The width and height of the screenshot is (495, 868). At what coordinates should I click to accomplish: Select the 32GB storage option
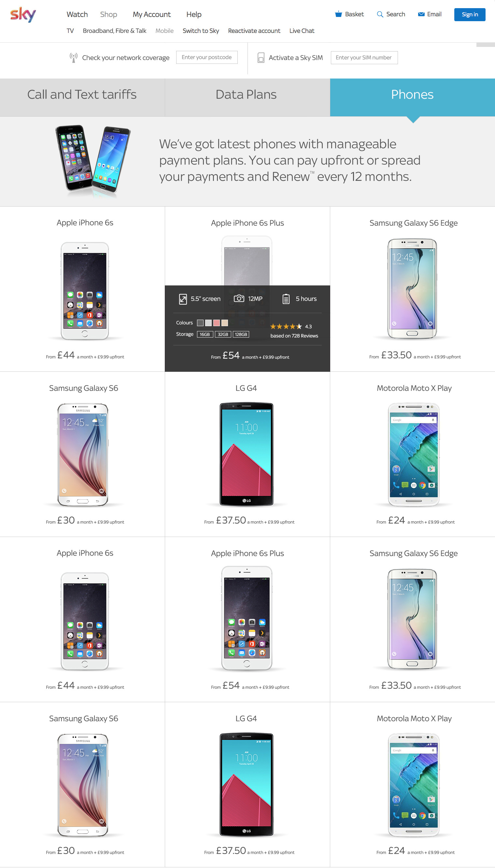(x=223, y=334)
